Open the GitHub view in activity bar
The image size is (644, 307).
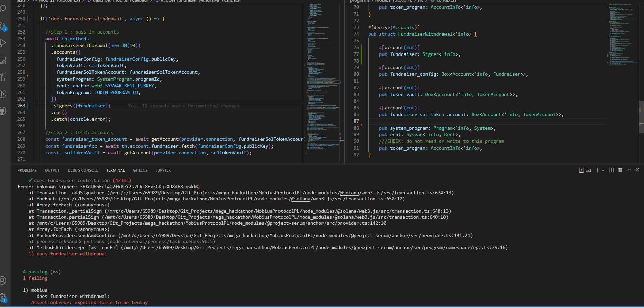(3, 111)
